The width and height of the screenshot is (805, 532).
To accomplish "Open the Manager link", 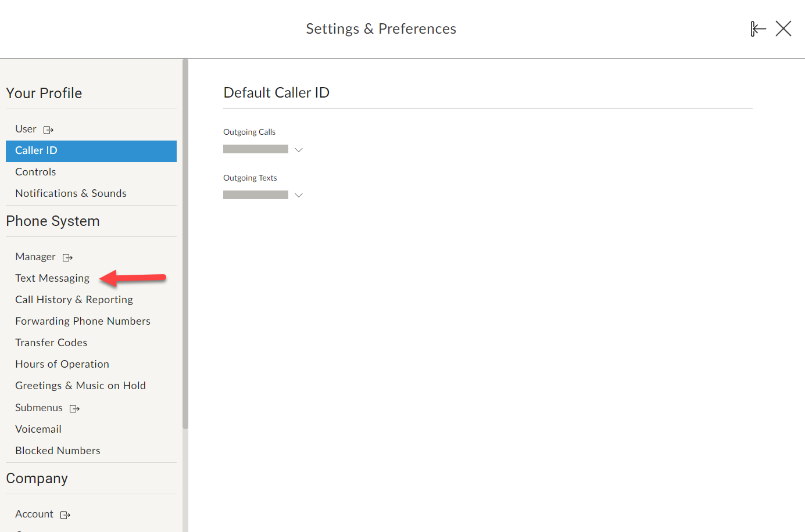I will pyautogui.click(x=35, y=257).
